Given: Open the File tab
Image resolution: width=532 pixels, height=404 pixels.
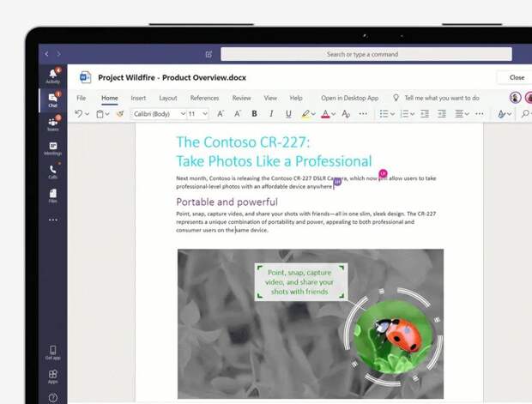Looking at the screenshot, I should (82, 98).
